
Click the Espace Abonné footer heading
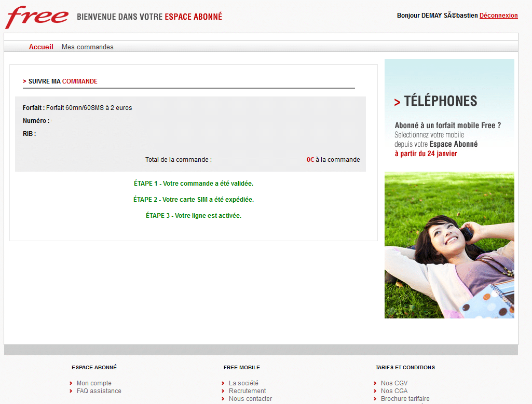click(x=94, y=367)
